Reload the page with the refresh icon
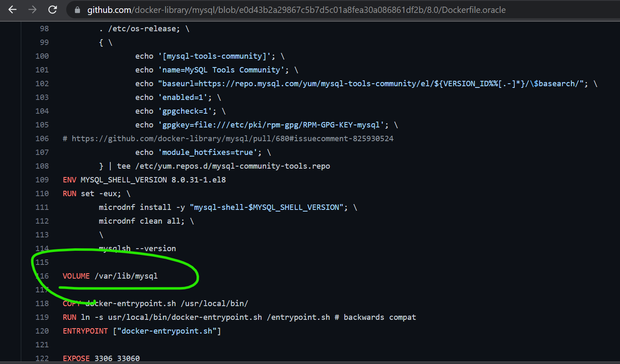The image size is (620, 364). (52, 10)
